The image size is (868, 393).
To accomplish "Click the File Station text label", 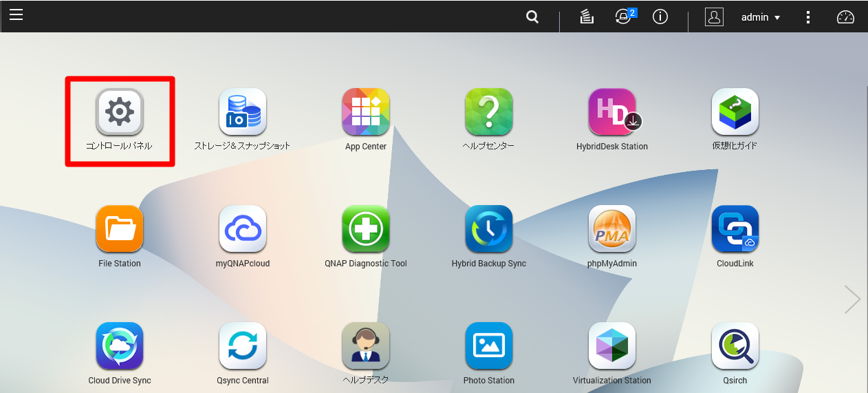I will (x=120, y=264).
